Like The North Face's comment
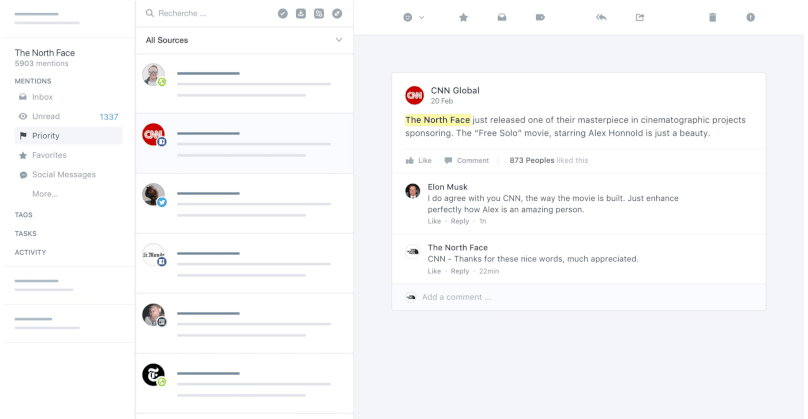 tap(434, 271)
